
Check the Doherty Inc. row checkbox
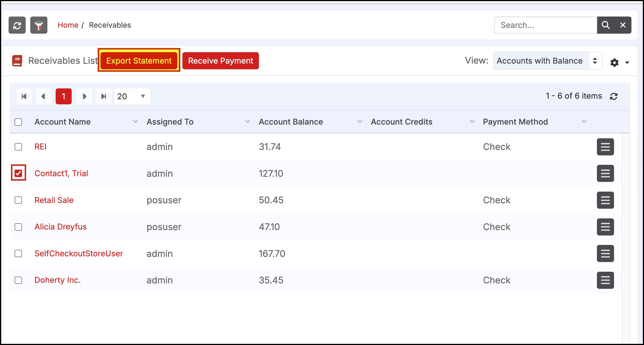(x=18, y=280)
